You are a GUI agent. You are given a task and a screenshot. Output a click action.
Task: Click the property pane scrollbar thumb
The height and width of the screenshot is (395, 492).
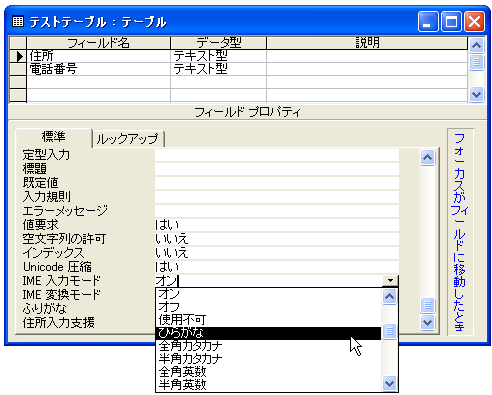(x=428, y=305)
